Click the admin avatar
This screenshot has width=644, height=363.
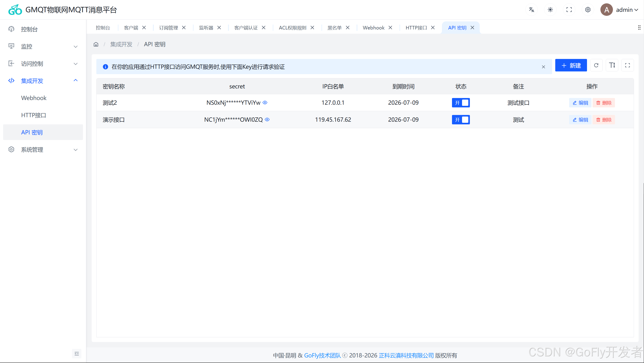click(606, 10)
